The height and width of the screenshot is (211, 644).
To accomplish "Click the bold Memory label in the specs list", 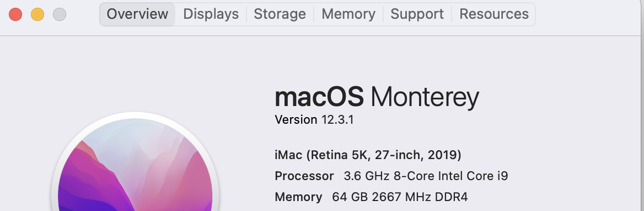I will 299,197.
